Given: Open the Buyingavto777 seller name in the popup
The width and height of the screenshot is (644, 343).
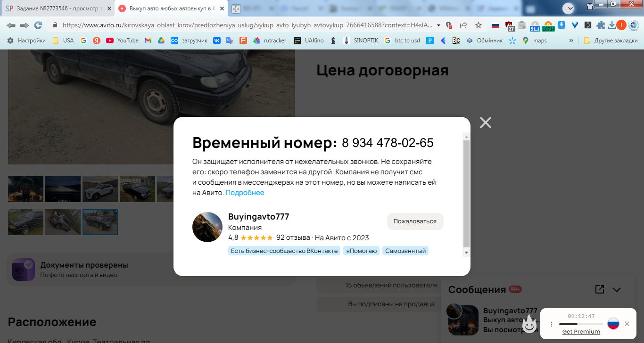Looking at the screenshot, I should (x=258, y=217).
